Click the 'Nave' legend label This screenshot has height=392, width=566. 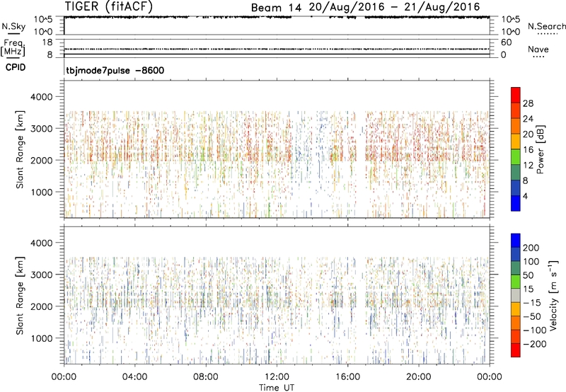pyautogui.click(x=538, y=50)
